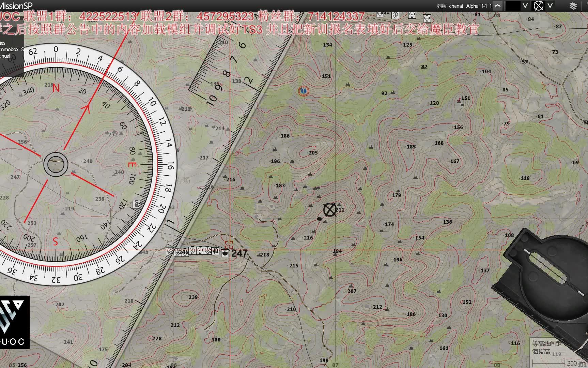Click the X marker icon in the top toolbar

click(x=538, y=6)
